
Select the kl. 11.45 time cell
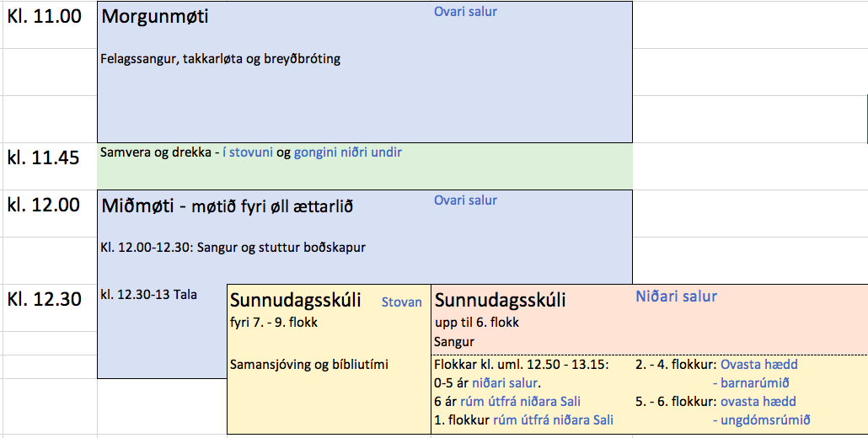[x=44, y=158]
